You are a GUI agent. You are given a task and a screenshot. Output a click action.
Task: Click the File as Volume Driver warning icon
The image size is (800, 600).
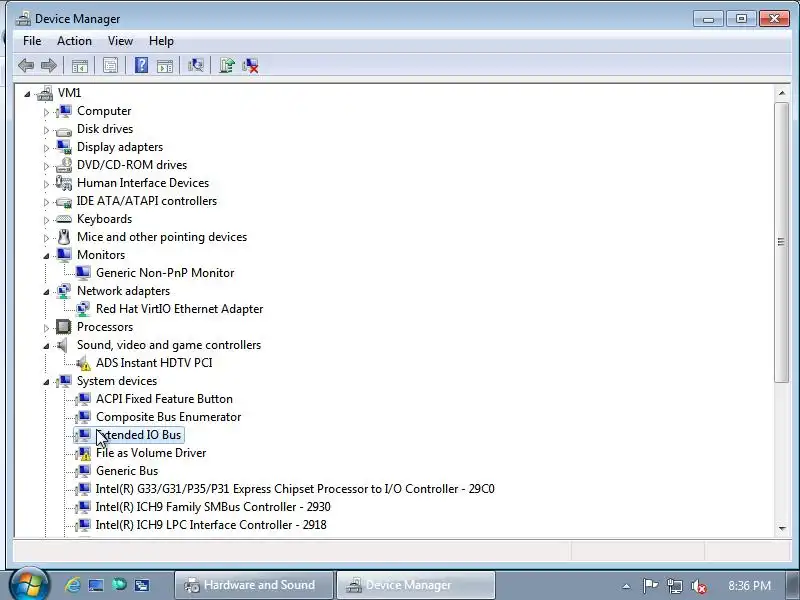[83, 453]
